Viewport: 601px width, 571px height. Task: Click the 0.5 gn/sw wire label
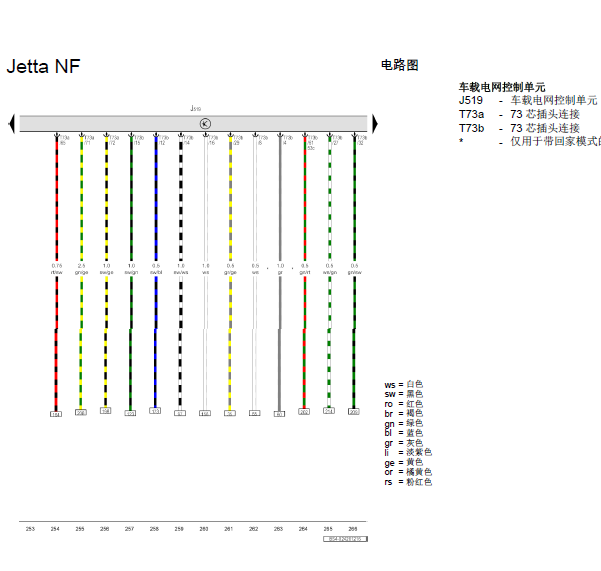tap(355, 269)
